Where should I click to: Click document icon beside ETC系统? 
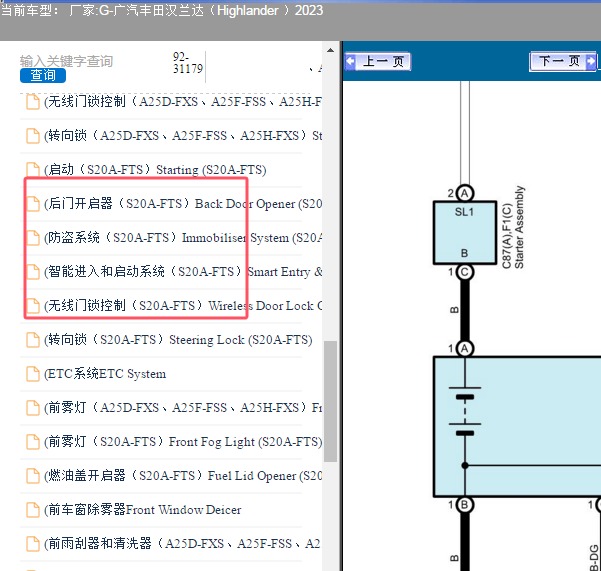pyautogui.click(x=33, y=374)
